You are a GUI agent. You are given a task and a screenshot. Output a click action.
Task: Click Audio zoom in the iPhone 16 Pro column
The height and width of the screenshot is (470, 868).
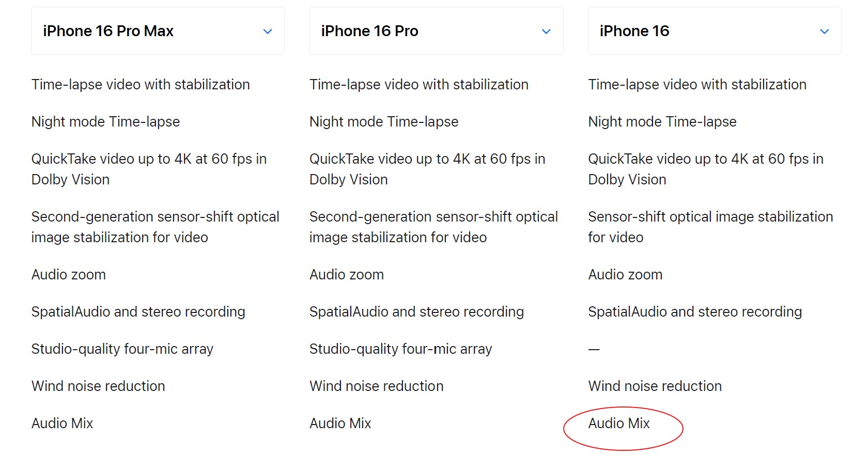(x=347, y=275)
